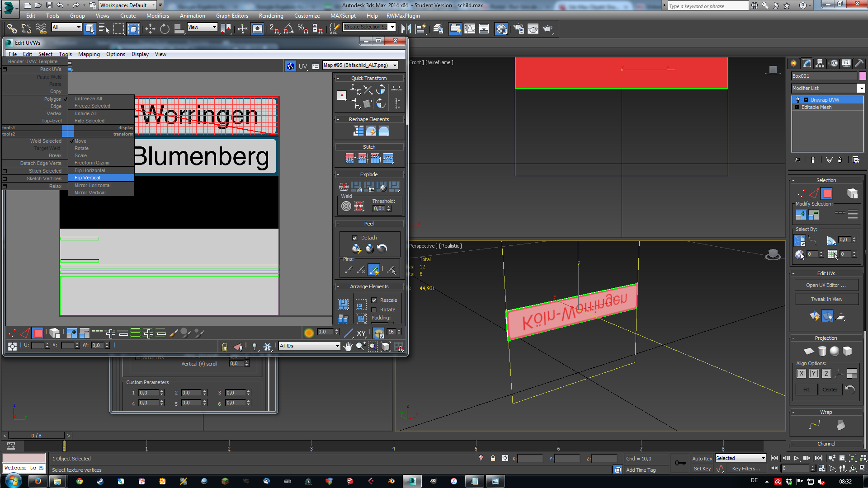This screenshot has width=868, height=488.
Task: Toggle the Detach checkbox in Peel
Action: 354,238
